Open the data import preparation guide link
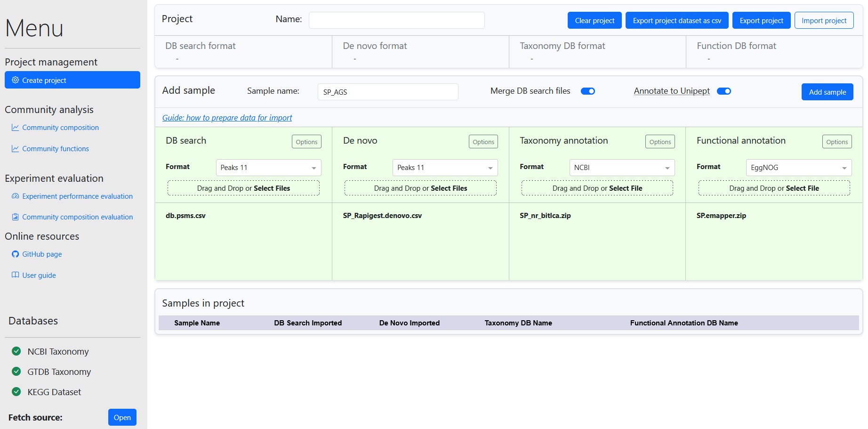Image resolution: width=868 pixels, height=429 pixels. point(227,118)
